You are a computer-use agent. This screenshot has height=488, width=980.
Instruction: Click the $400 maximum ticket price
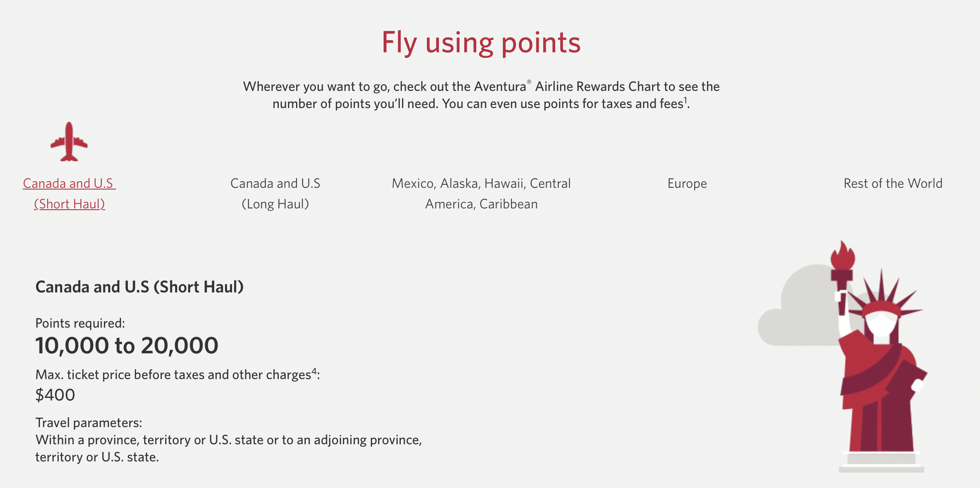pos(55,395)
